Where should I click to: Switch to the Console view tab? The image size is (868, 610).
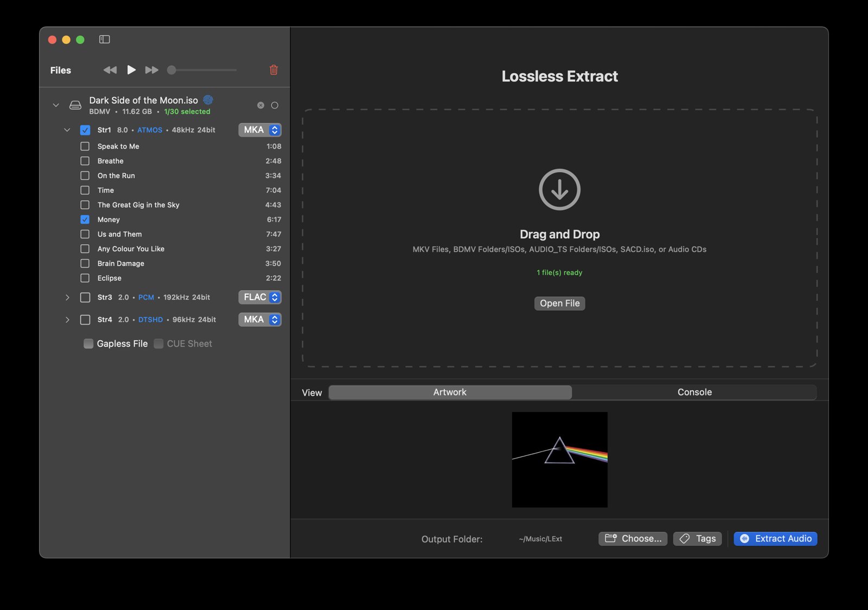(x=694, y=392)
